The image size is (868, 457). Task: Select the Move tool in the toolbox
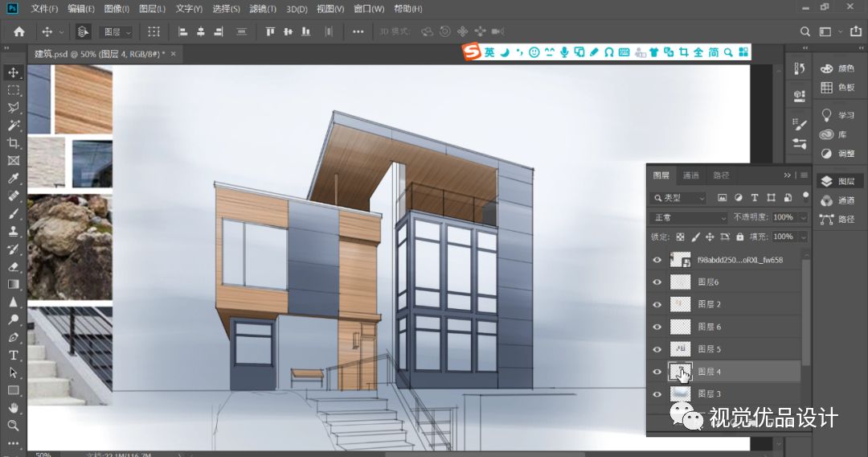[x=14, y=72]
